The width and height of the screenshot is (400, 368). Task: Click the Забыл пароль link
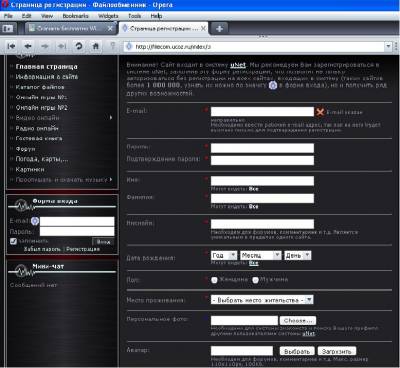[42, 249]
